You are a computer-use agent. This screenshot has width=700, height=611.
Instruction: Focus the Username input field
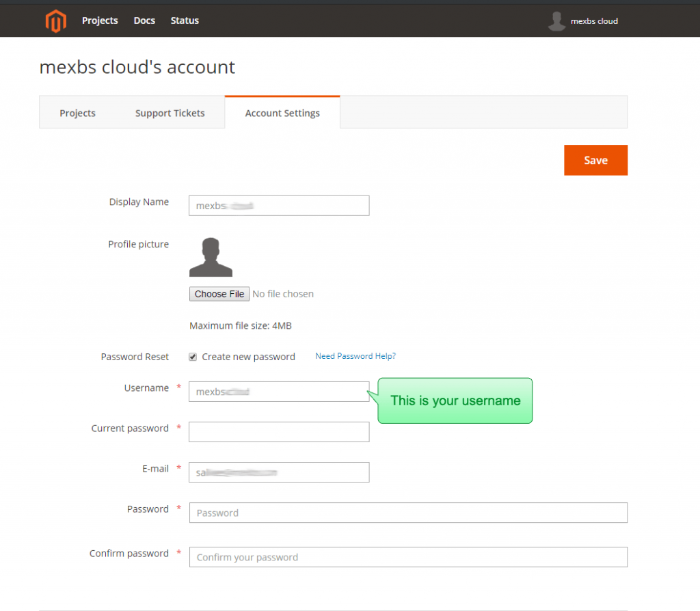pos(279,392)
